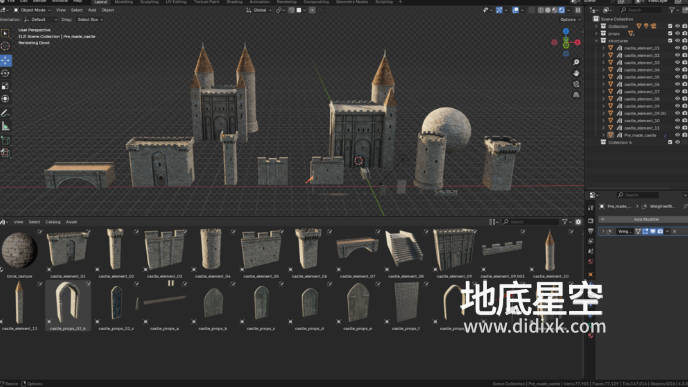Screen dimensions: 688x387
Task: Click the pan hand navigation icon
Action: pyautogui.click(x=576, y=73)
